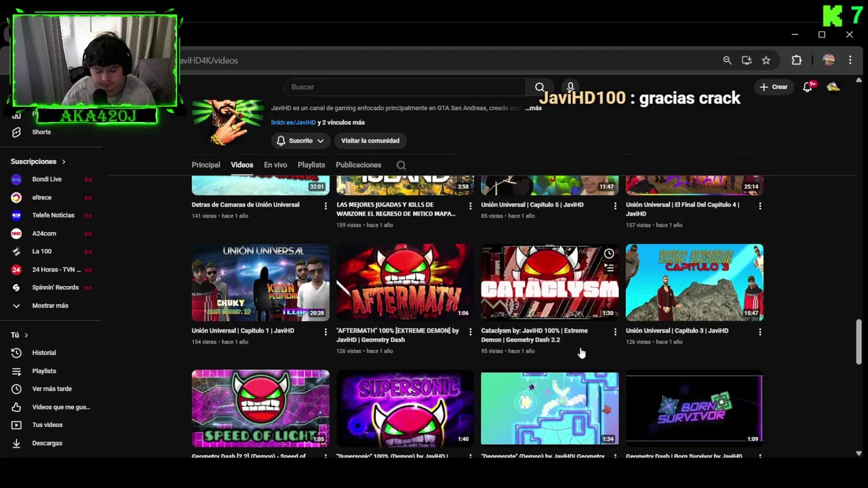Bookmark page with star icon
The height and width of the screenshot is (488, 868).
(x=766, y=60)
